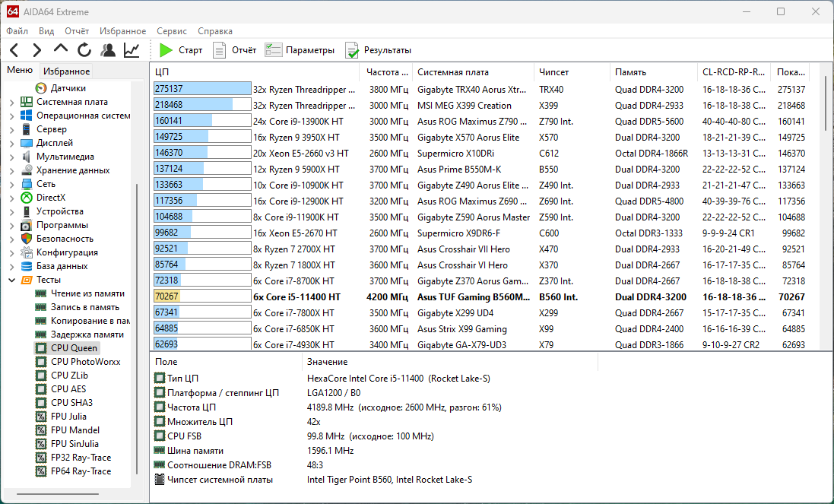Open the graph chart toolbar icon
The height and width of the screenshot is (504, 834).
132,50
